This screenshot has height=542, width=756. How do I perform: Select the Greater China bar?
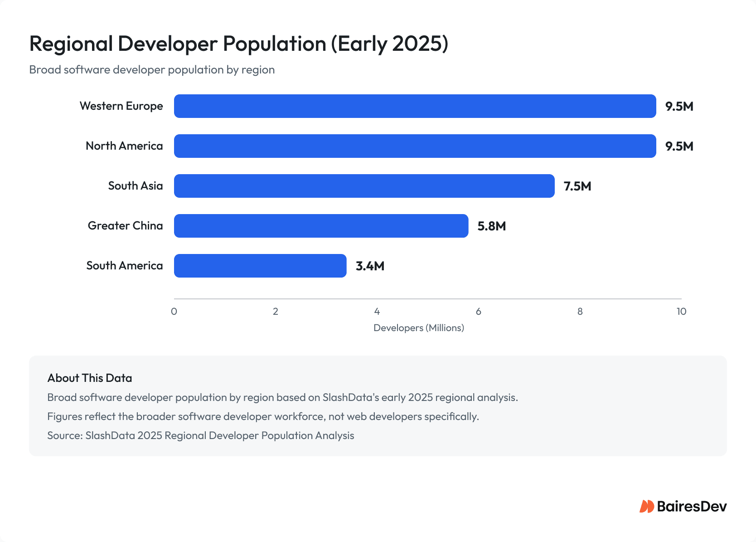point(321,226)
